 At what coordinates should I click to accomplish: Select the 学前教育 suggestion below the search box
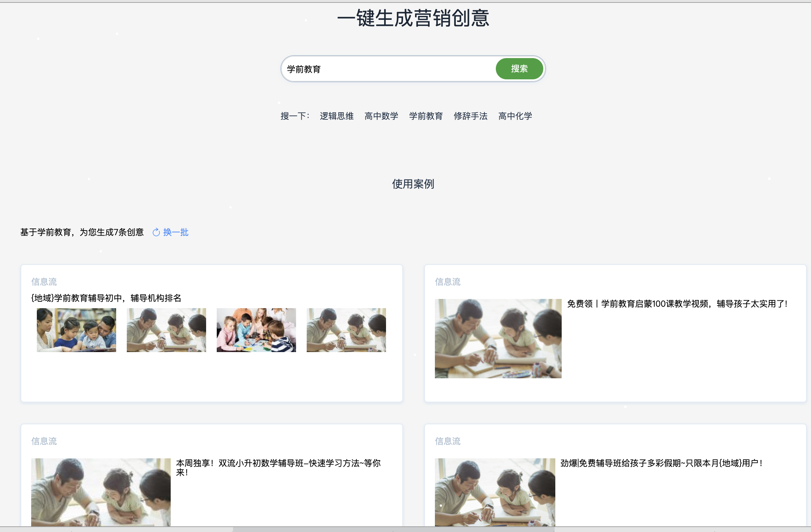[426, 116]
